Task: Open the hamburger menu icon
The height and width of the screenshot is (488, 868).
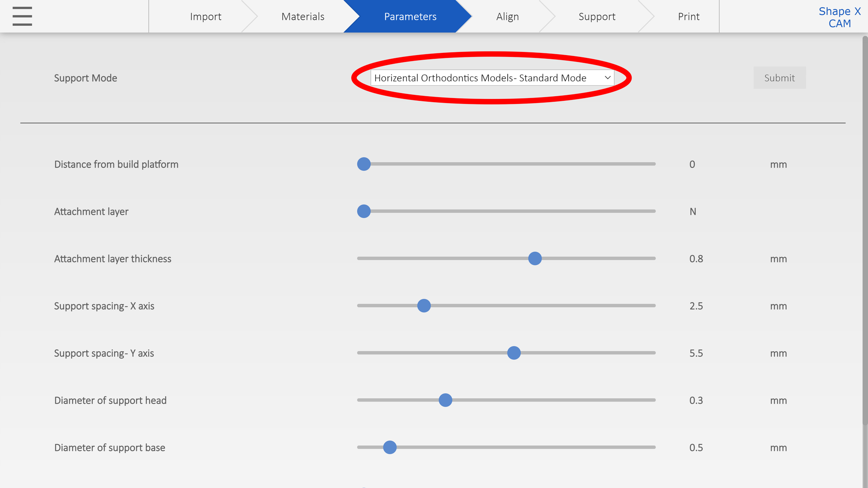Action: click(22, 16)
